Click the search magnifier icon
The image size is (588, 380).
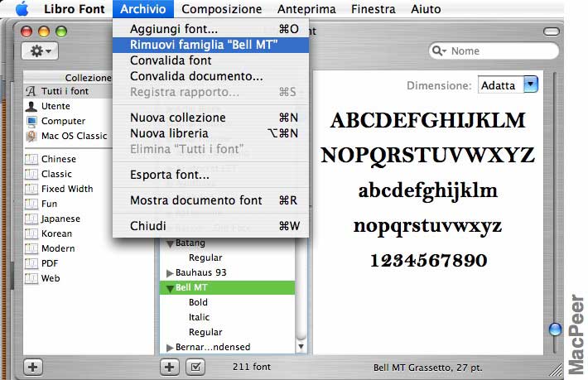438,51
